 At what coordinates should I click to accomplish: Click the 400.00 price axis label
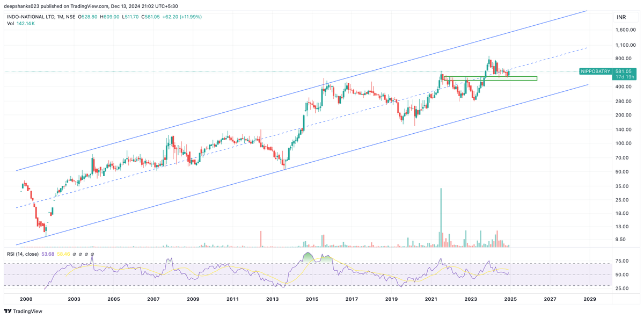click(623, 87)
